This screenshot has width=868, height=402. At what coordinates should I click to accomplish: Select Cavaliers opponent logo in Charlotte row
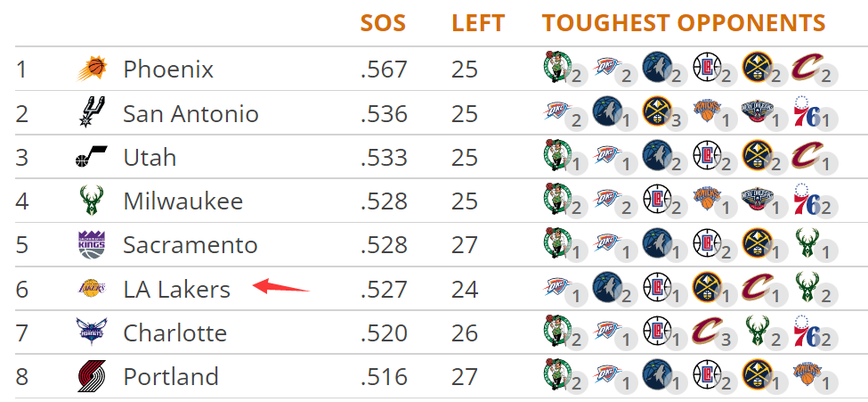pos(707,331)
